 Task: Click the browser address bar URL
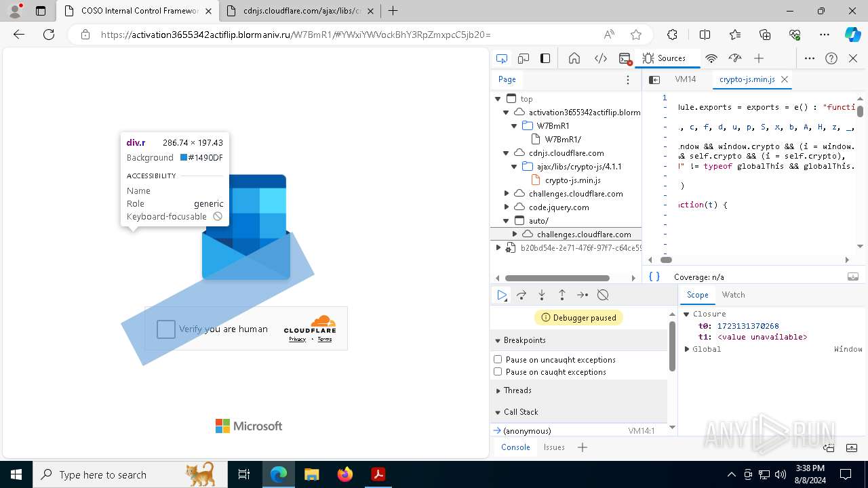pos(296,35)
